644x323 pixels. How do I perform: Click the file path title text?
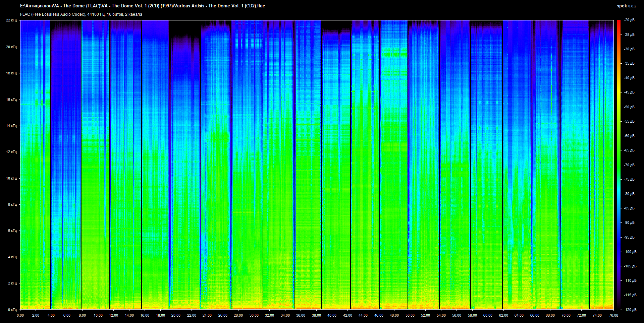[143, 6]
